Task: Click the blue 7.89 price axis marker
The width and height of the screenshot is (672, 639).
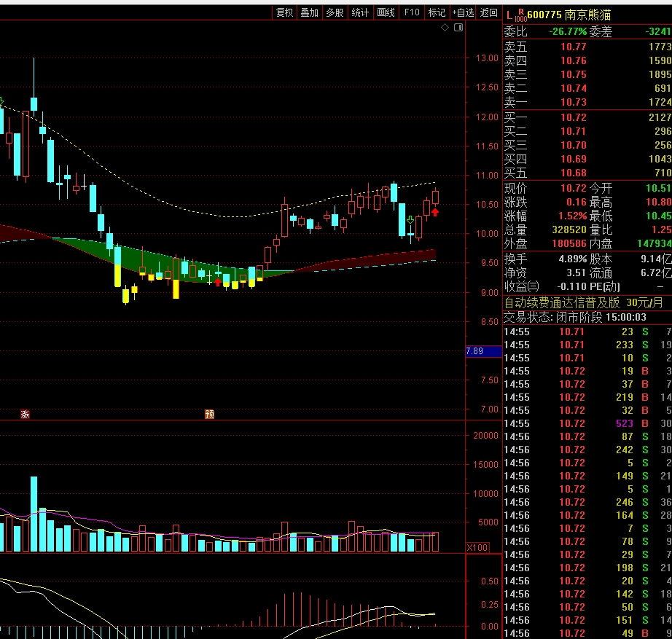Action: pos(483,351)
